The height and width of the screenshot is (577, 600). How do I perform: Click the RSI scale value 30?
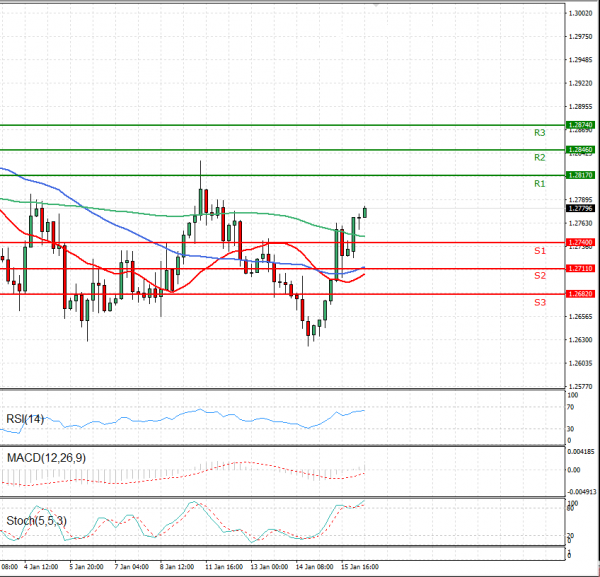coord(571,429)
